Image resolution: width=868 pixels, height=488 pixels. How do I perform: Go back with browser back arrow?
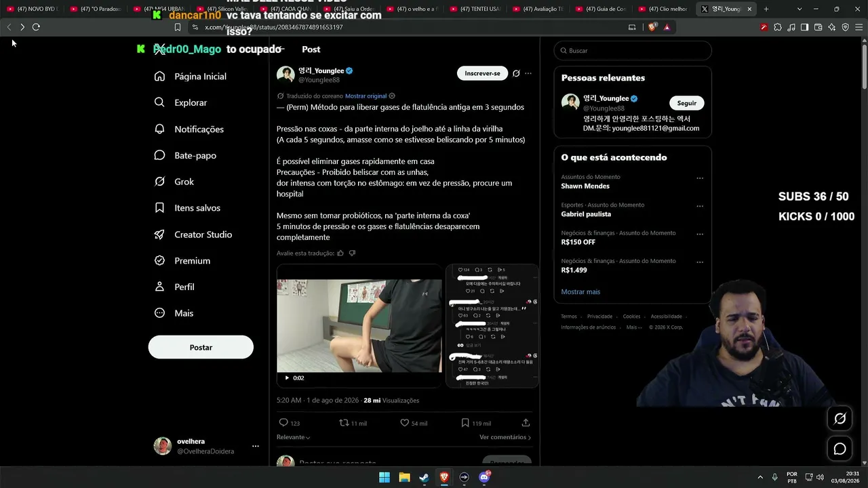coord(9,27)
